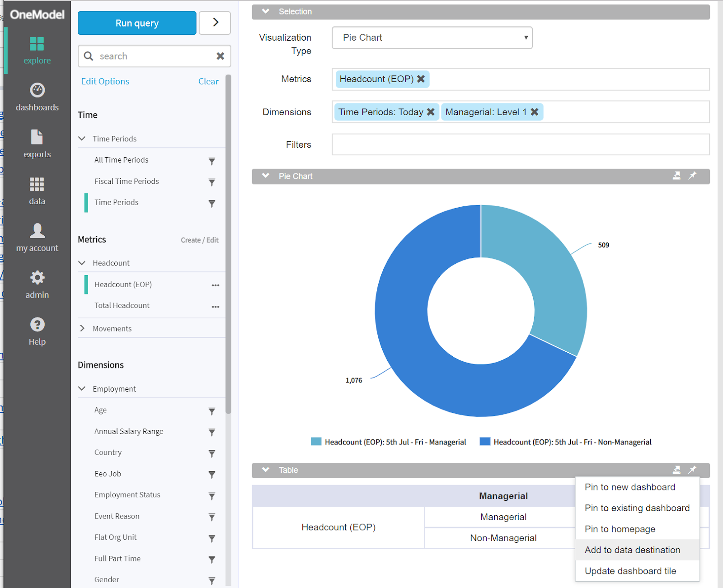Click the Run query button
Screen dimensions: 723x588
click(x=137, y=23)
